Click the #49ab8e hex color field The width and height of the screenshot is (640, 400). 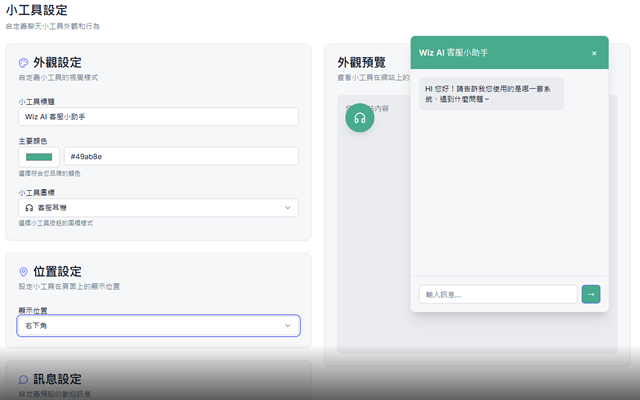180,156
